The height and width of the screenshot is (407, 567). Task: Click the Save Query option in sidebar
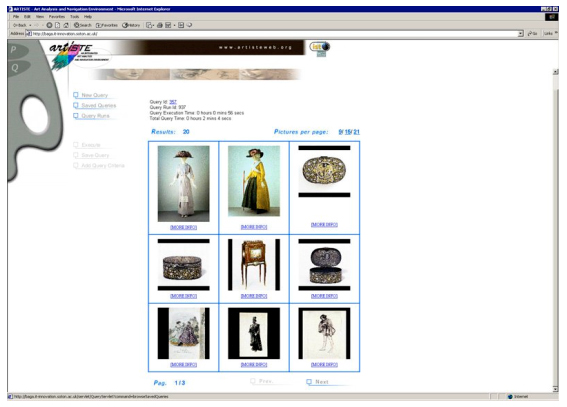tap(91, 155)
